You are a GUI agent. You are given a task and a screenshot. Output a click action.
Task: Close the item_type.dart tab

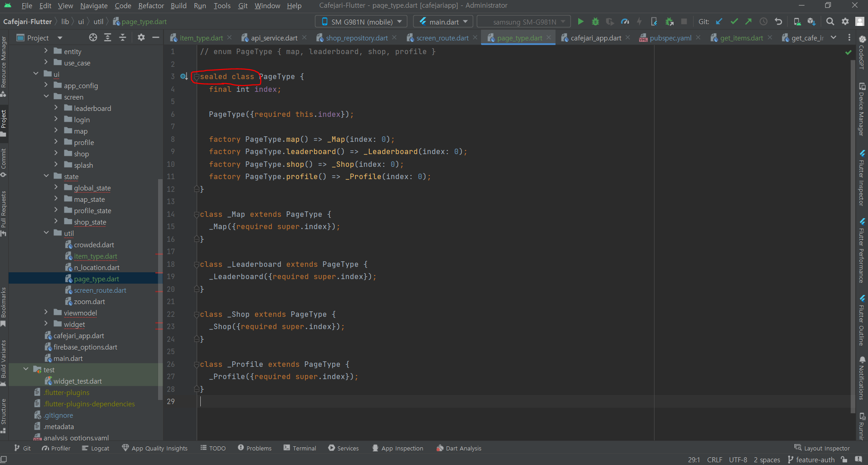point(229,37)
